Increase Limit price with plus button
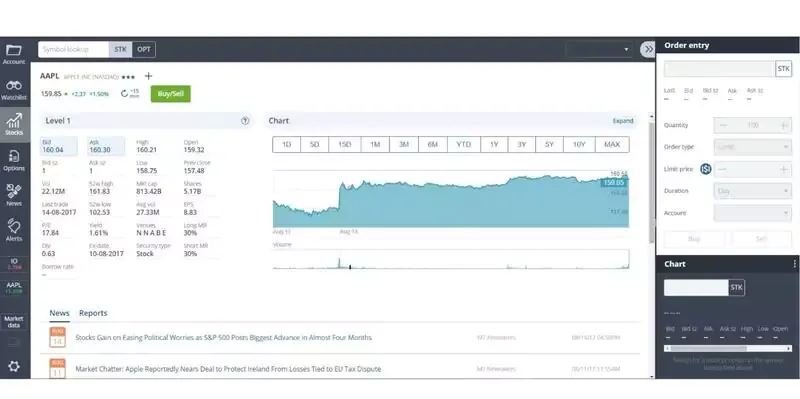 coord(784,169)
